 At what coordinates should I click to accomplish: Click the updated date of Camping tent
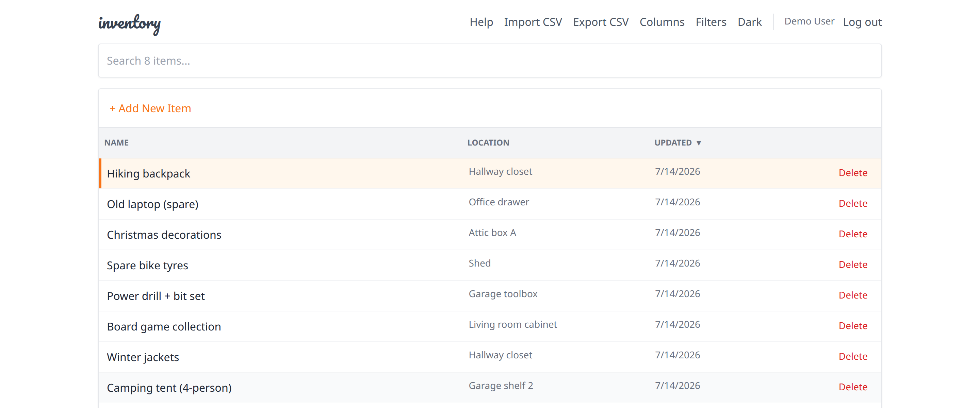pos(677,386)
